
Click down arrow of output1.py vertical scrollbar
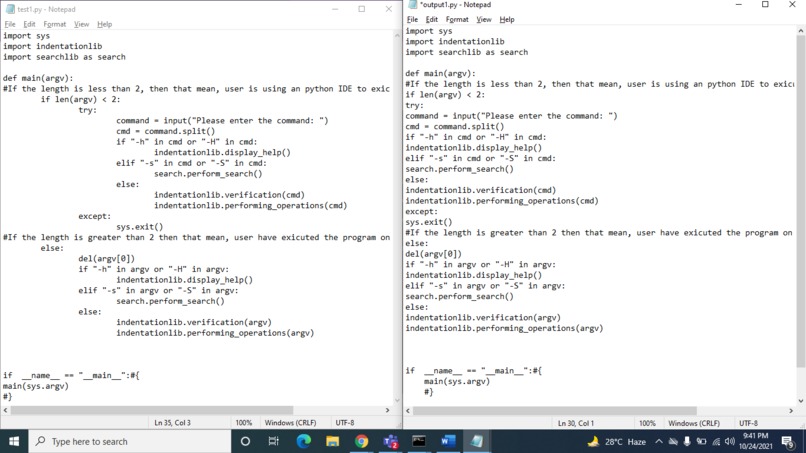click(801, 401)
